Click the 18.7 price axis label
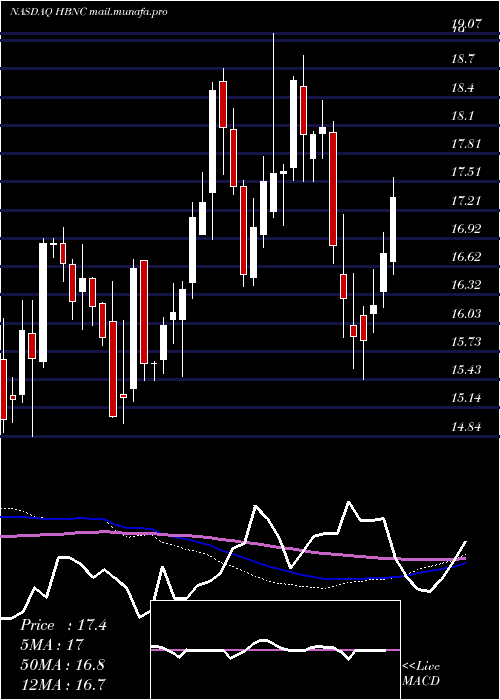 click(x=463, y=59)
